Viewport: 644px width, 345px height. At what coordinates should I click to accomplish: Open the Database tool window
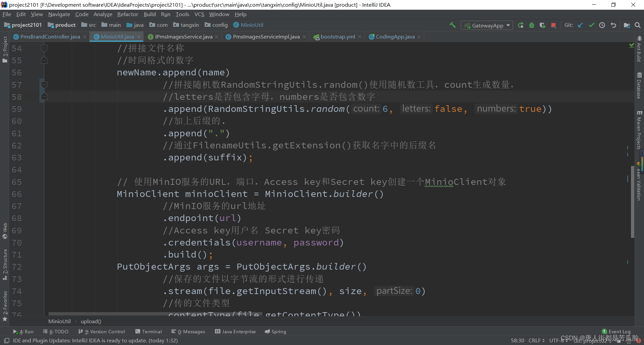tap(639, 85)
